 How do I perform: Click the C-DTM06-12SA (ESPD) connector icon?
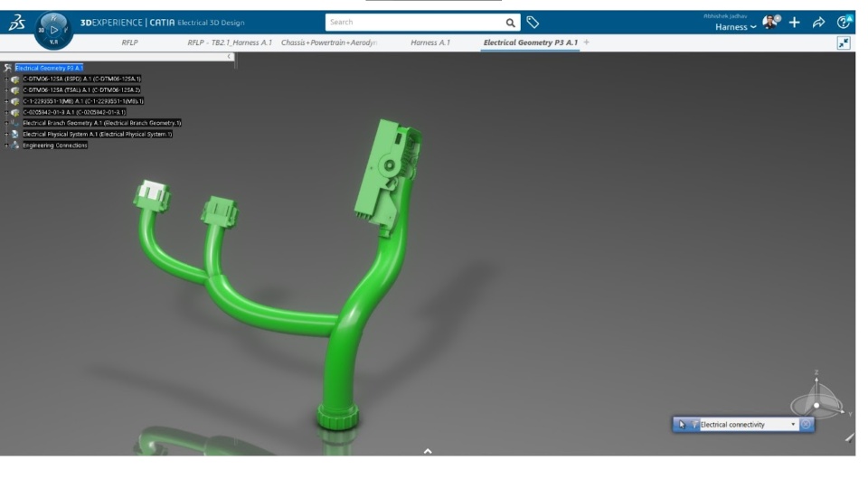(15, 80)
